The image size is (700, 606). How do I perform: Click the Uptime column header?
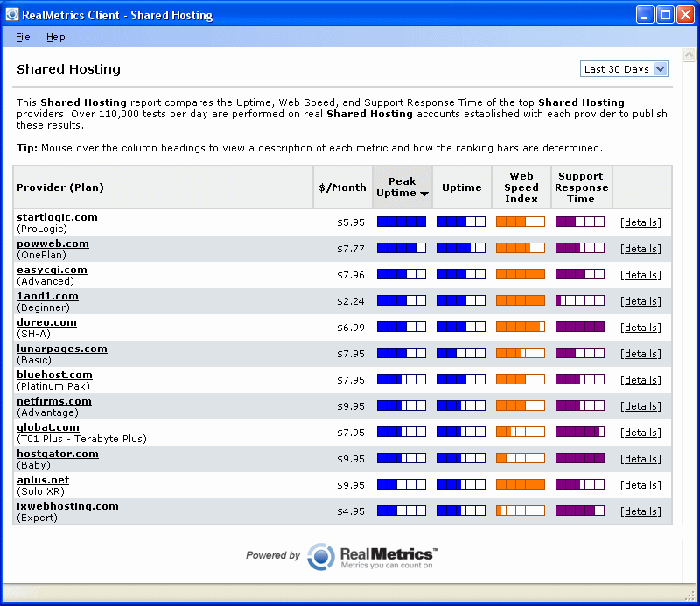[462, 187]
